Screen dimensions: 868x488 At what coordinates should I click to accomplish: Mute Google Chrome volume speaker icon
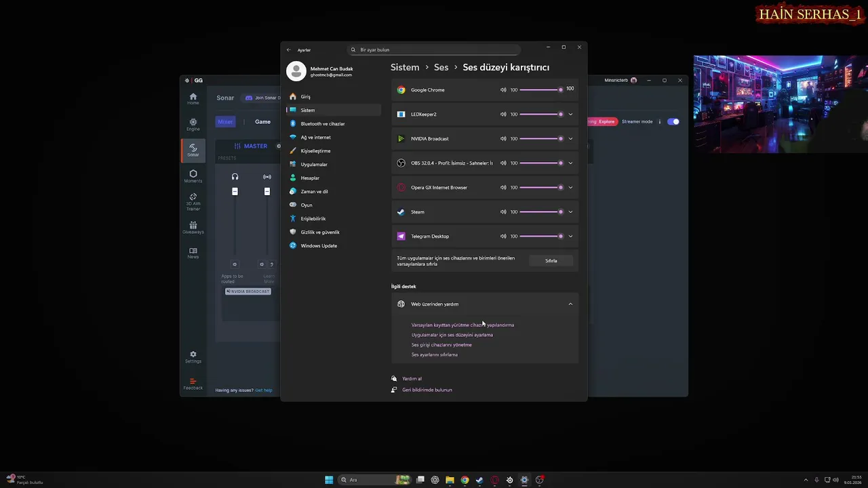[503, 89]
